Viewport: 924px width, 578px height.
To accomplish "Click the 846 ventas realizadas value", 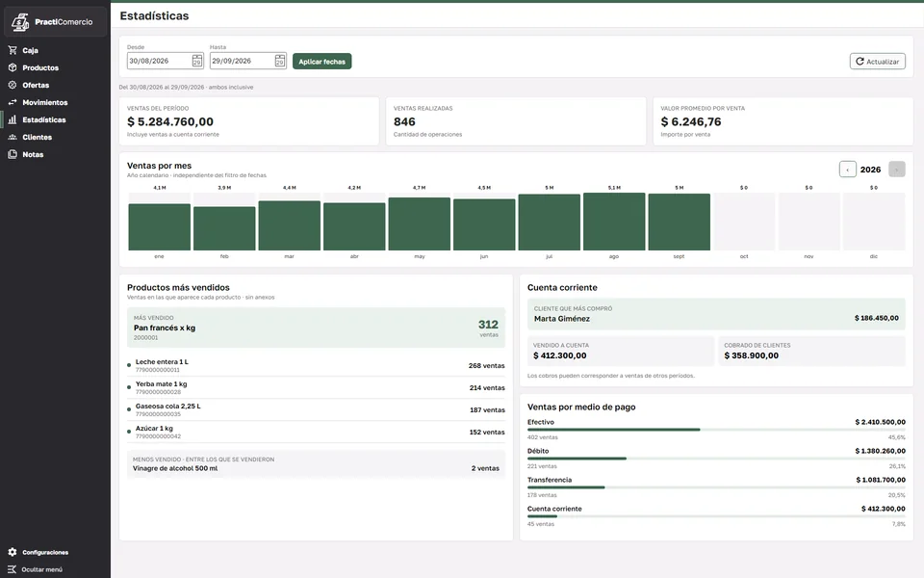I will (404, 121).
